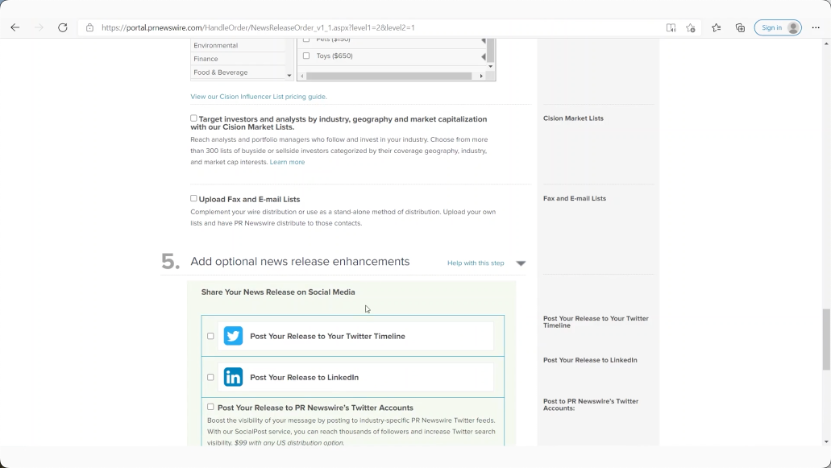The height and width of the screenshot is (468, 832).
Task: Add page to favorites star icon
Action: pyautogui.click(x=691, y=27)
